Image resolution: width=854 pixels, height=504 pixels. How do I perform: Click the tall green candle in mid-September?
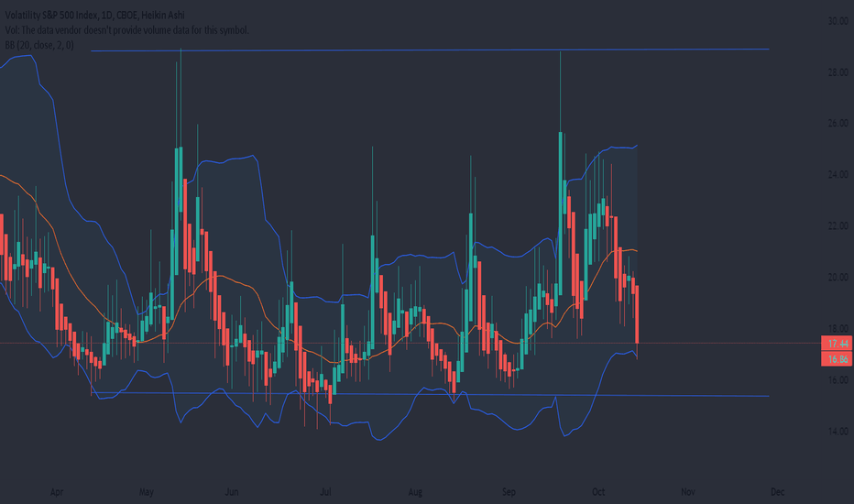click(x=561, y=213)
